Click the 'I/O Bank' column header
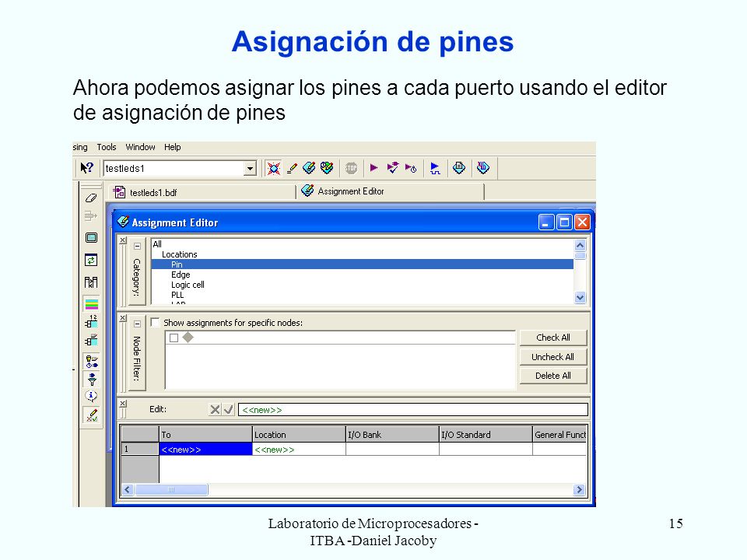747x560 pixels. pos(392,434)
